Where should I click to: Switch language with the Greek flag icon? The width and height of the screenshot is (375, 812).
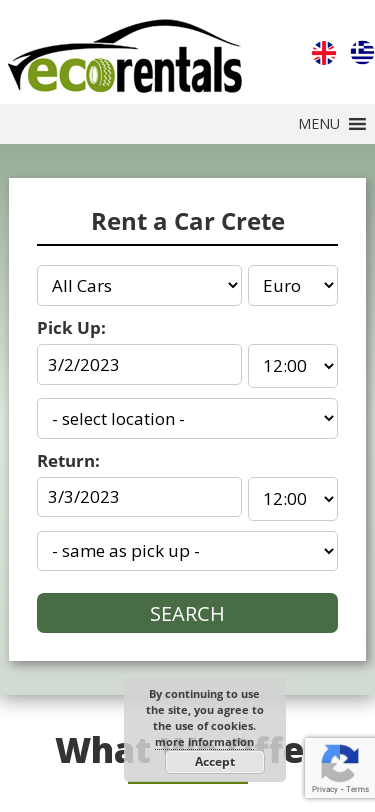click(363, 53)
